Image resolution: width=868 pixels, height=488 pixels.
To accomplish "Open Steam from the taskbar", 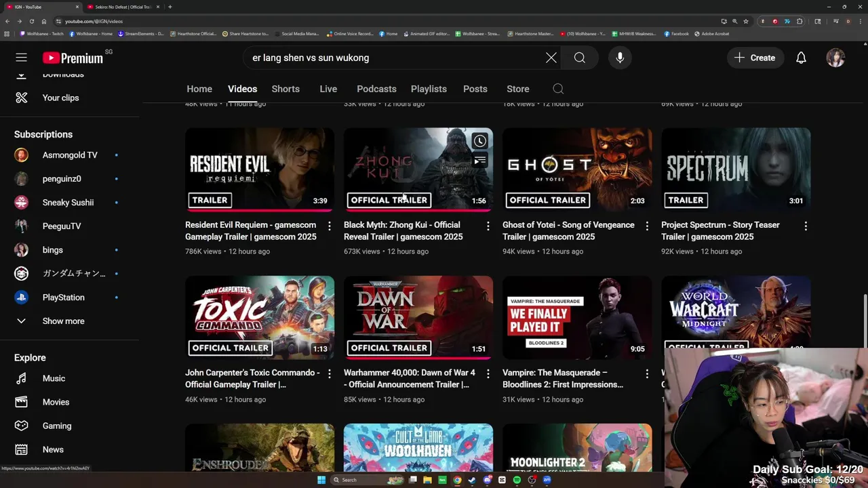I will click(x=472, y=480).
